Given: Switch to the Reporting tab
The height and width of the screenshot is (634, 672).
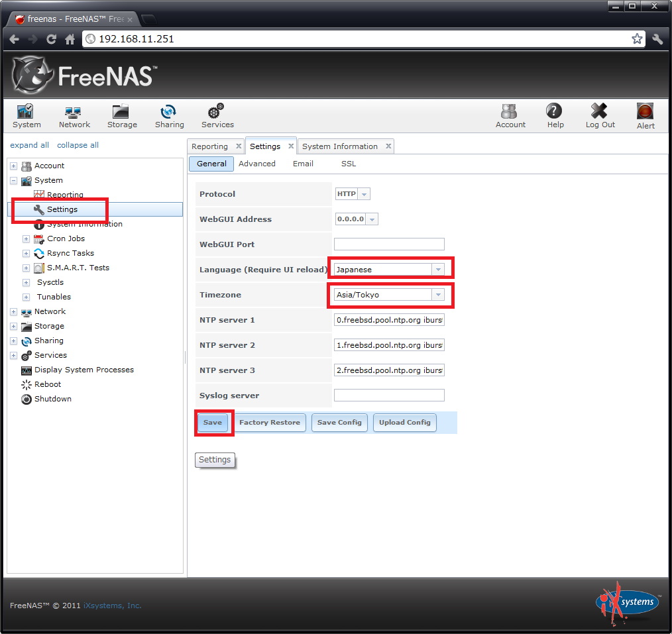Looking at the screenshot, I should (209, 146).
